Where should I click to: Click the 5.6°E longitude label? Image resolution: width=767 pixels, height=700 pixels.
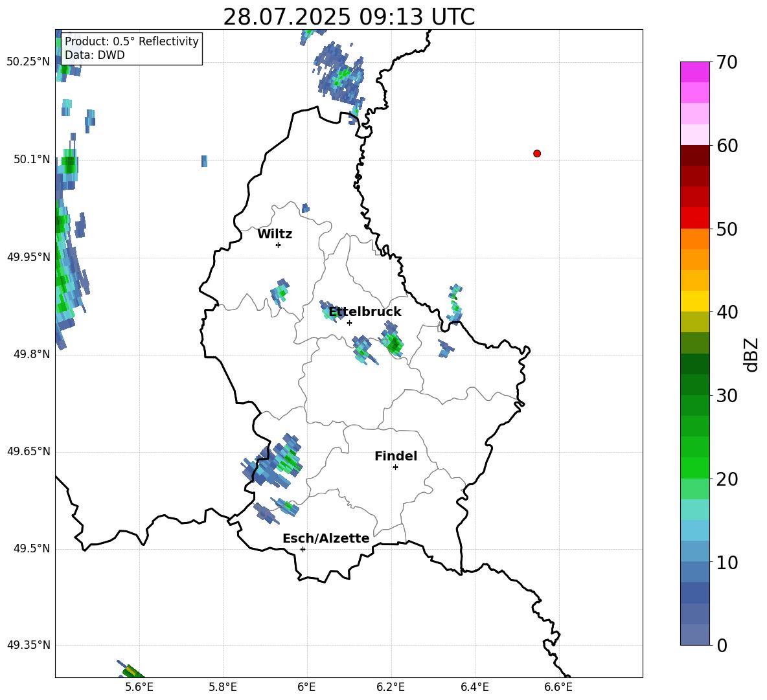(139, 687)
